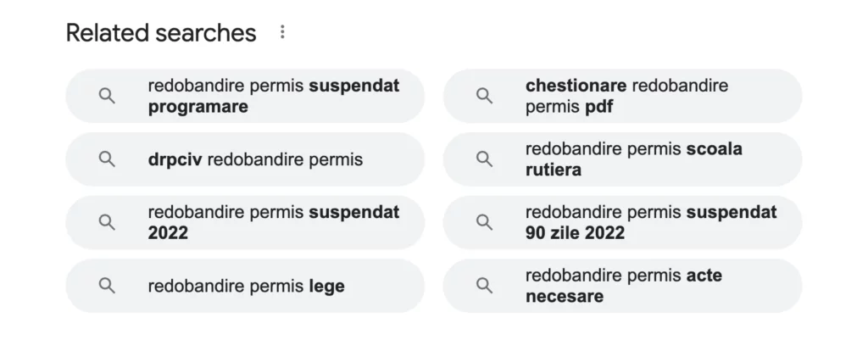Open 'drpciv redobandire permis' related search
This screenshot has height=340, width=868.
254,159
